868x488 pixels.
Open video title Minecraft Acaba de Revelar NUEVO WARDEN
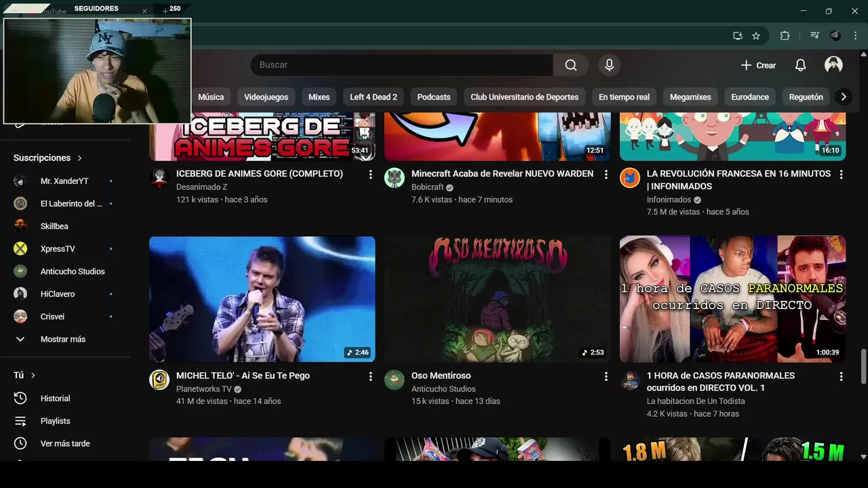pyautogui.click(x=502, y=174)
